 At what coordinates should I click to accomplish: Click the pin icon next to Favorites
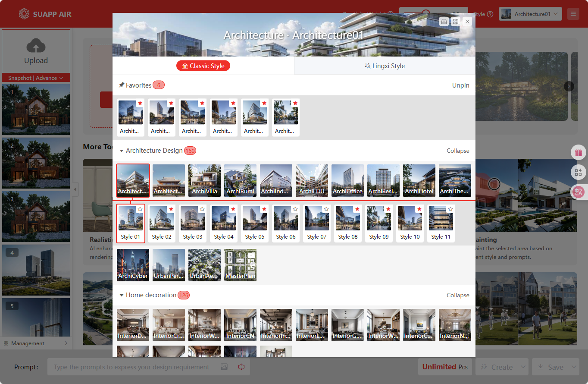(x=122, y=85)
